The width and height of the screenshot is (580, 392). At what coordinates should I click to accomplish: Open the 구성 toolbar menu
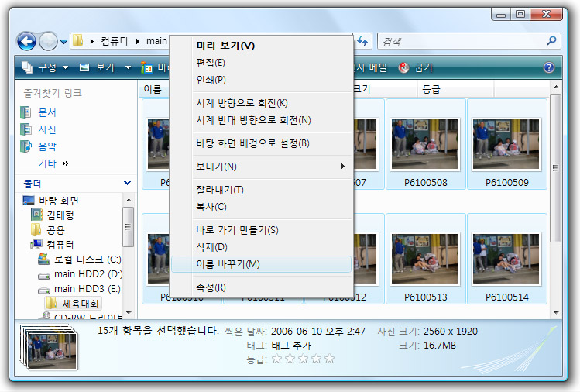45,67
